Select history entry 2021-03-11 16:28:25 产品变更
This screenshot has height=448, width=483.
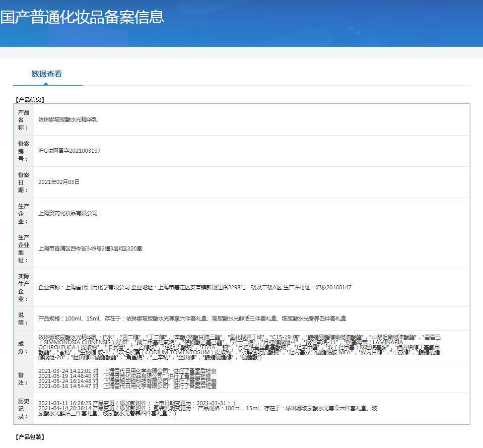coord(137,403)
